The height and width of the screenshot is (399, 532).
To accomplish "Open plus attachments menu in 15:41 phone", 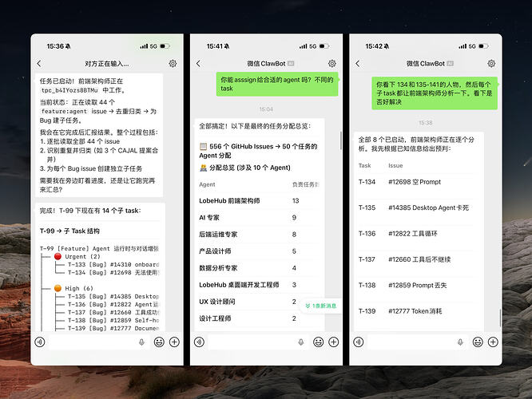I will [334, 342].
